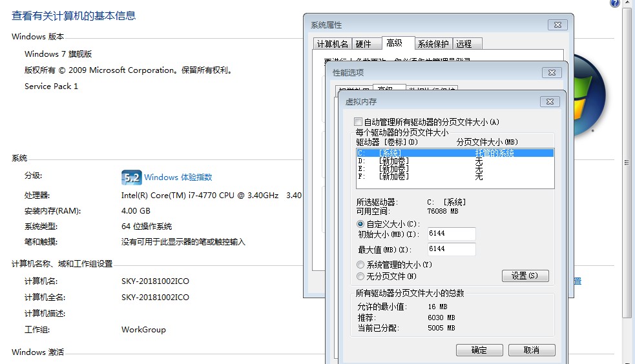Click the Service Pack 1 text
The height and width of the screenshot is (364, 635).
coord(51,86)
